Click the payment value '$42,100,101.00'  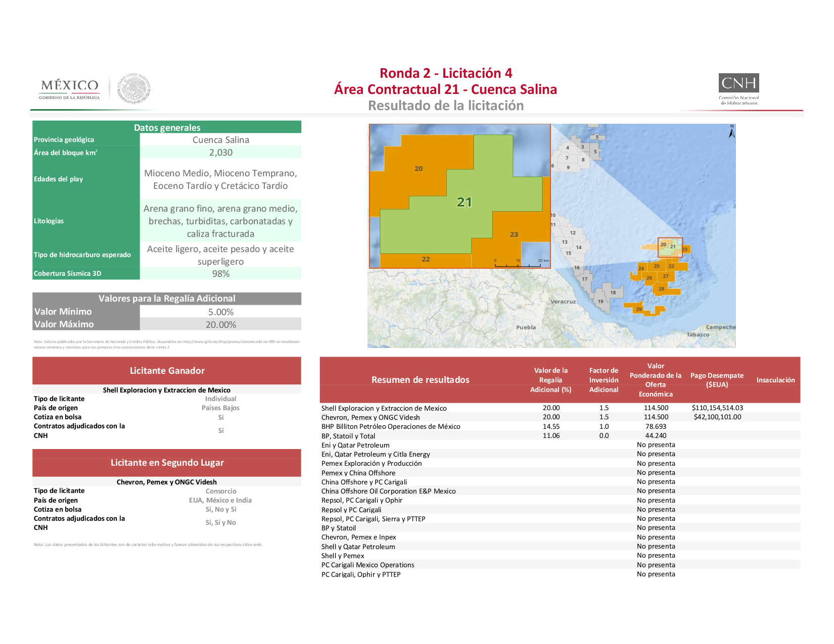coord(718,417)
